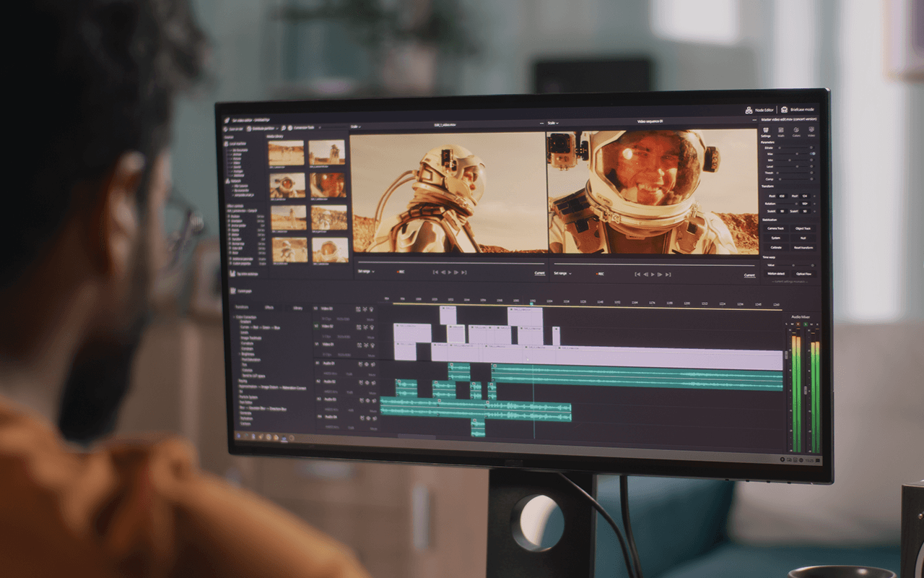Switch to the Effects tab
Viewport: 924px width, 578px height.
[269, 307]
